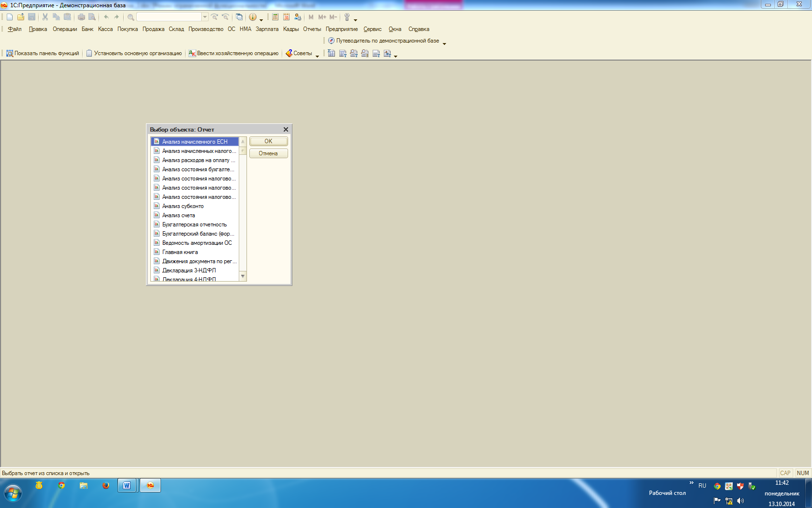This screenshot has height=508, width=812.
Task: Open the Calculator toolbar icon
Action: tap(275, 17)
